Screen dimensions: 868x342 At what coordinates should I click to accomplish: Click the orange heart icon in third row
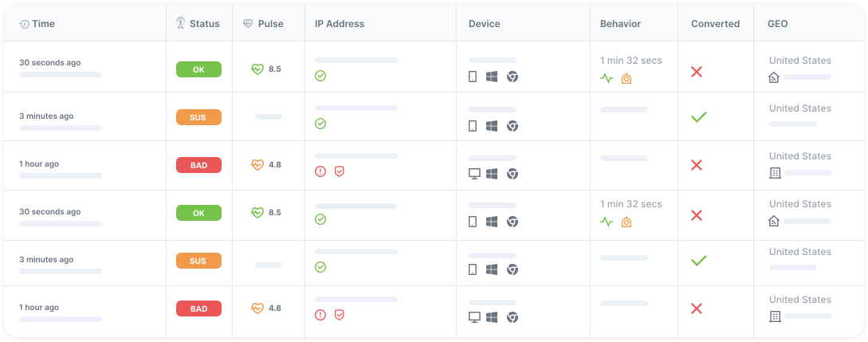[x=257, y=165]
